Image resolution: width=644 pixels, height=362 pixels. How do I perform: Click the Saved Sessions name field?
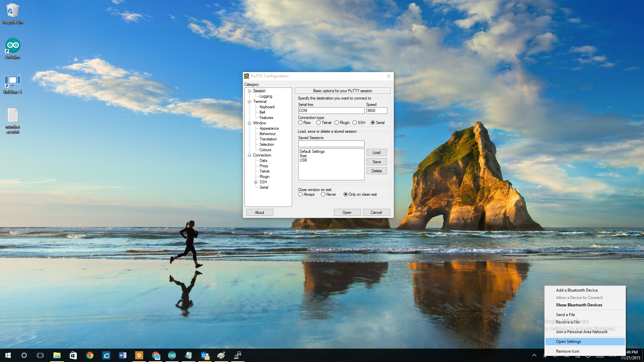(331, 144)
